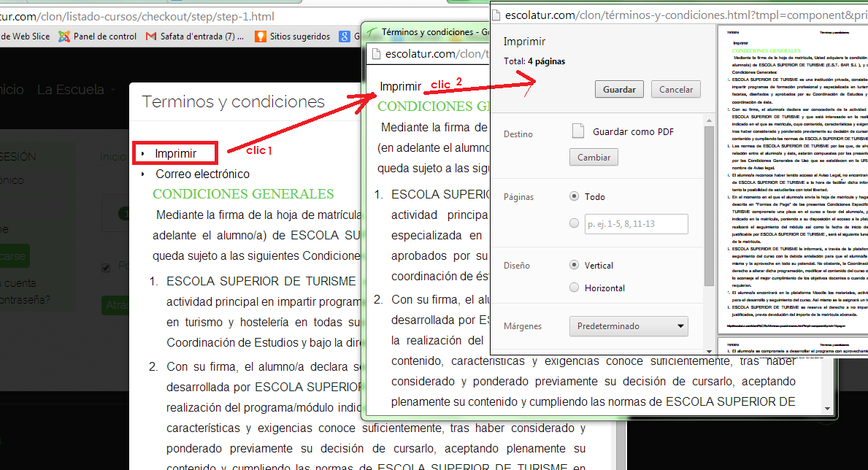Click Imprimir in the green-bordered popup window
The width and height of the screenshot is (868, 470).
(x=400, y=86)
